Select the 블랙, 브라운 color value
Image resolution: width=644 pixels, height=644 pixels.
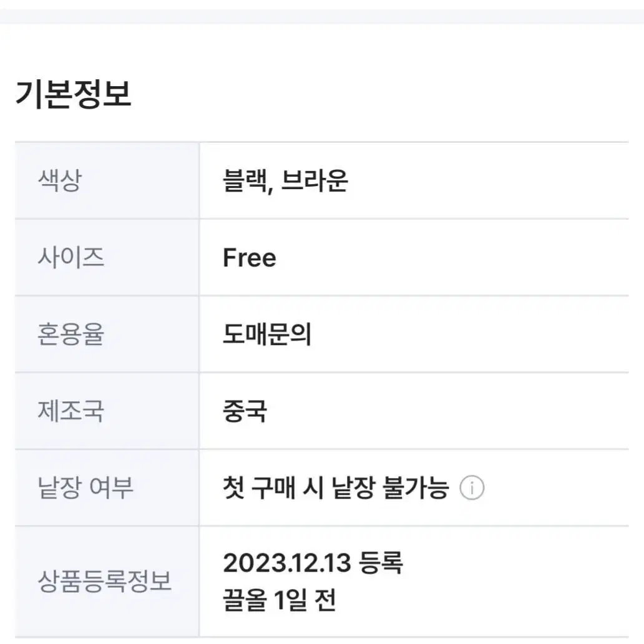point(285,180)
